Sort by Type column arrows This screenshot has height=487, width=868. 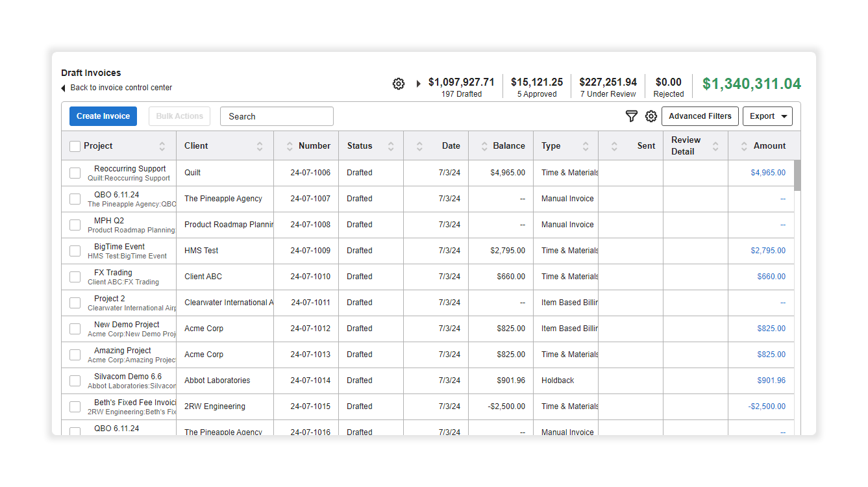586,146
